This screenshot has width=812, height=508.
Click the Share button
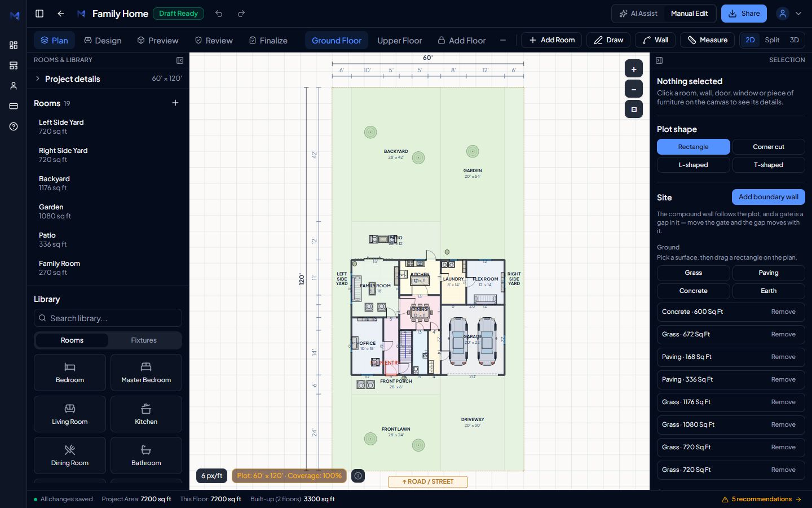(744, 14)
